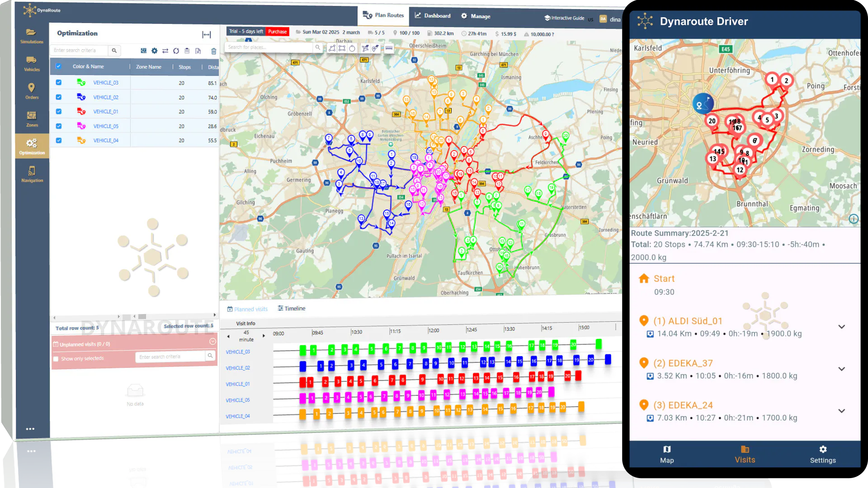Open the Interactive Guide link
Image resolution: width=868 pixels, height=488 pixels.
[564, 18]
